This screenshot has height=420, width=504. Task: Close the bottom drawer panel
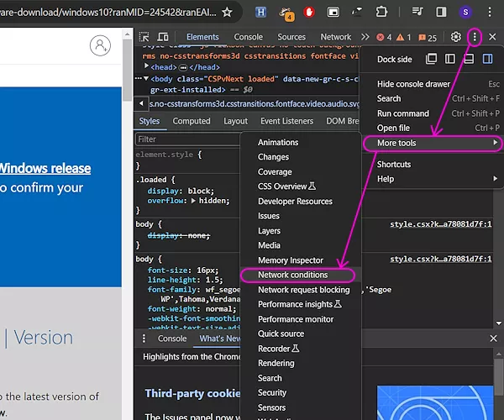pos(493,339)
